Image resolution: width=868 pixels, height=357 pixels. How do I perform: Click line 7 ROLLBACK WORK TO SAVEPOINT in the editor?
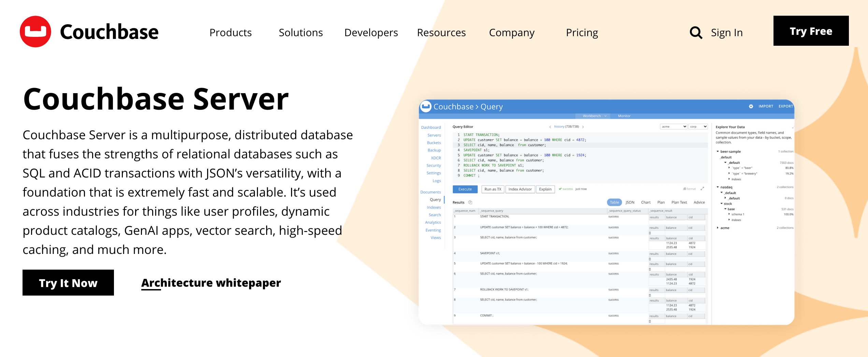(493, 166)
